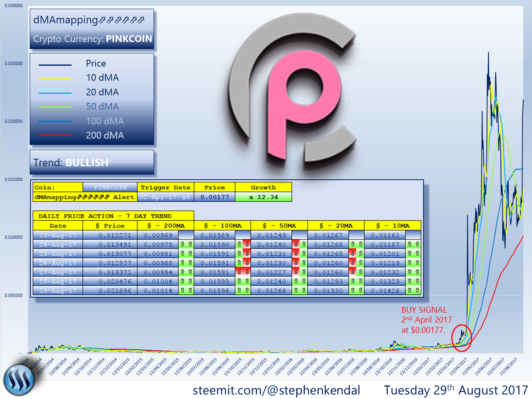Click the $ - 100MA column header
Viewport: 532px width, 399px height.
tap(222, 226)
